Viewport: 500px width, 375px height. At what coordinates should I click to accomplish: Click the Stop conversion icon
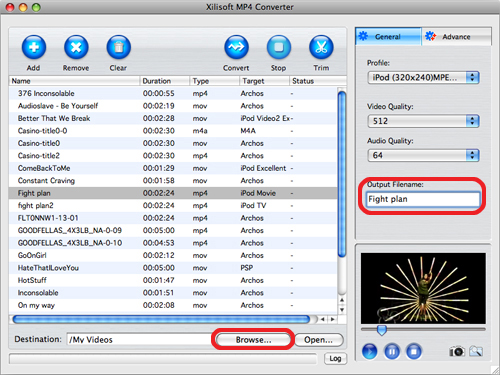click(279, 47)
